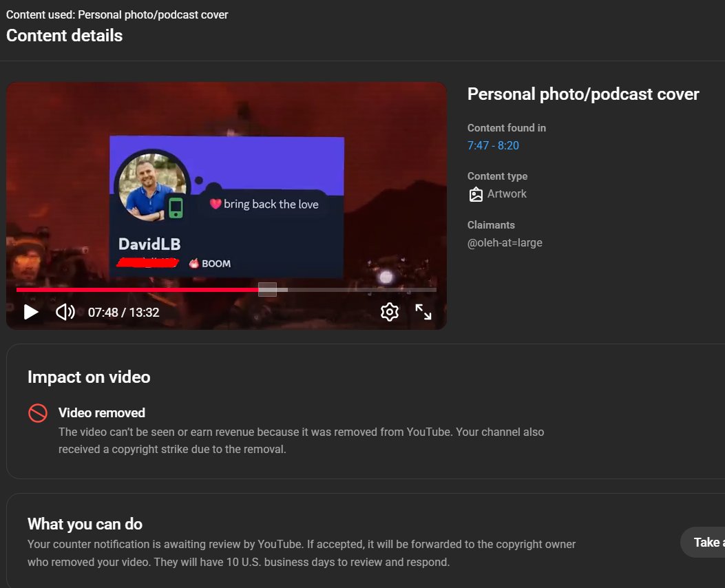The height and width of the screenshot is (588, 725).
Task: Click the Content details heading
Action: tap(64, 36)
